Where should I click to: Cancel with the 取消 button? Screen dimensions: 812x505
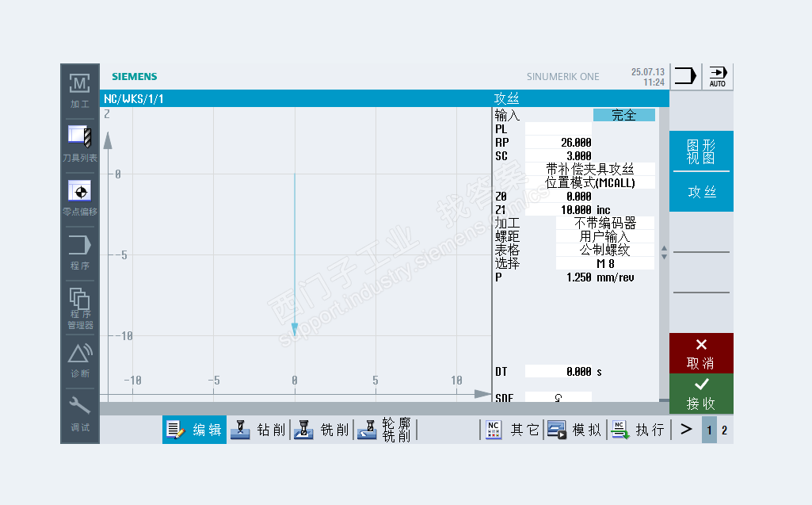click(701, 353)
